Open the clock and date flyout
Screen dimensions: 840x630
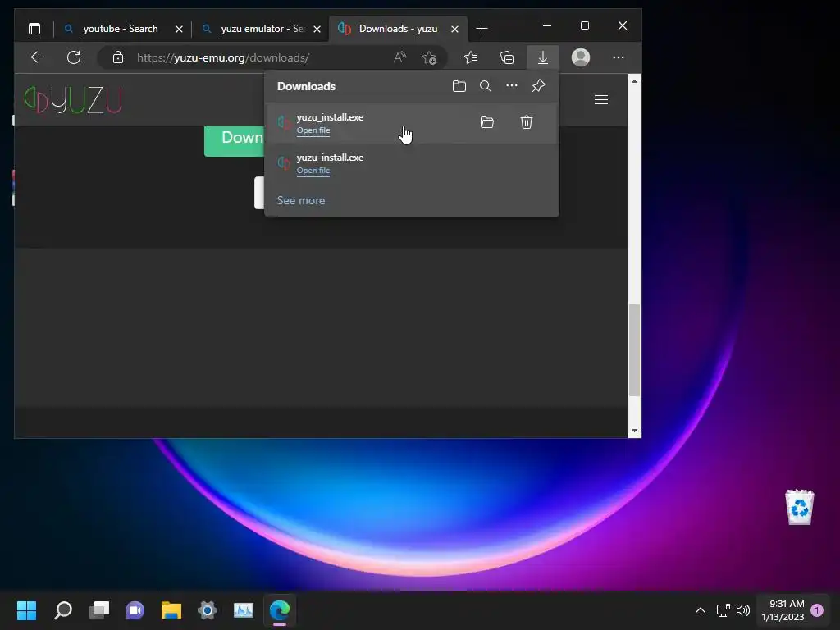[783, 610]
